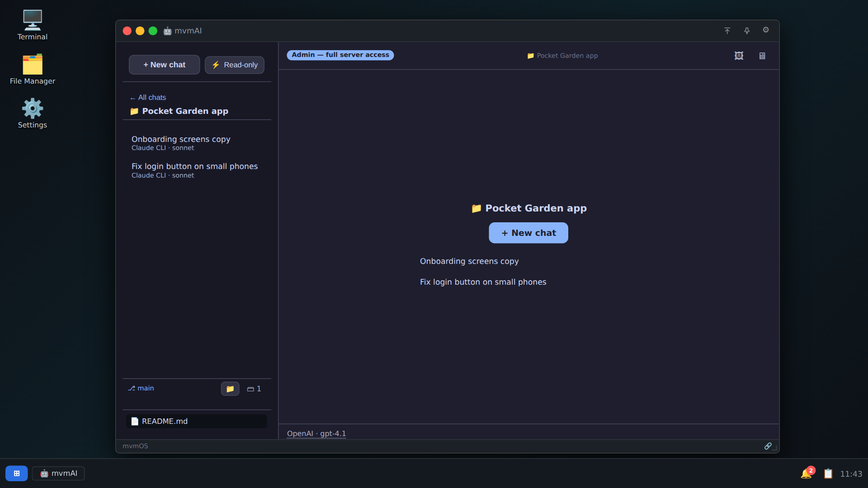Open Onboarding screens copy in center list
868x488 pixels.
tap(469, 261)
